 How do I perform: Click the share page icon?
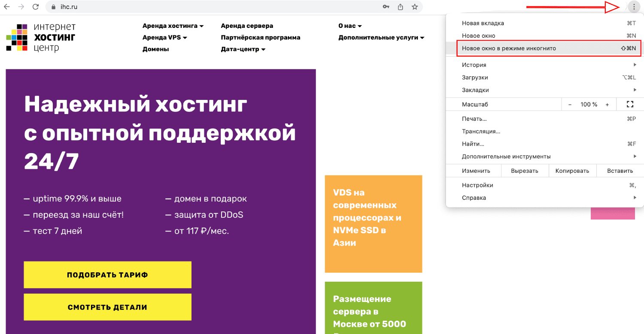(400, 7)
